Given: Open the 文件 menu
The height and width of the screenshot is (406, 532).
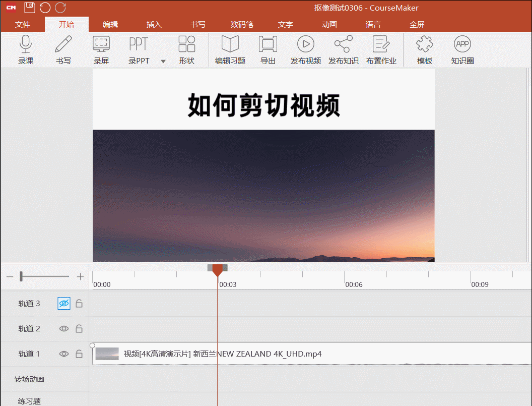Looking at the screenshot, I should pyautogui.click(x=23, y=24).
